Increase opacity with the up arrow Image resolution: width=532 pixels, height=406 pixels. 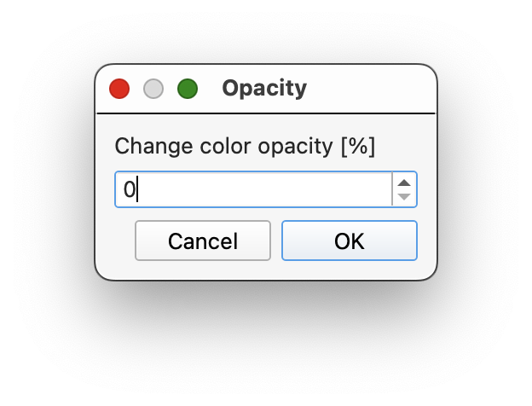tap(404, 183)
